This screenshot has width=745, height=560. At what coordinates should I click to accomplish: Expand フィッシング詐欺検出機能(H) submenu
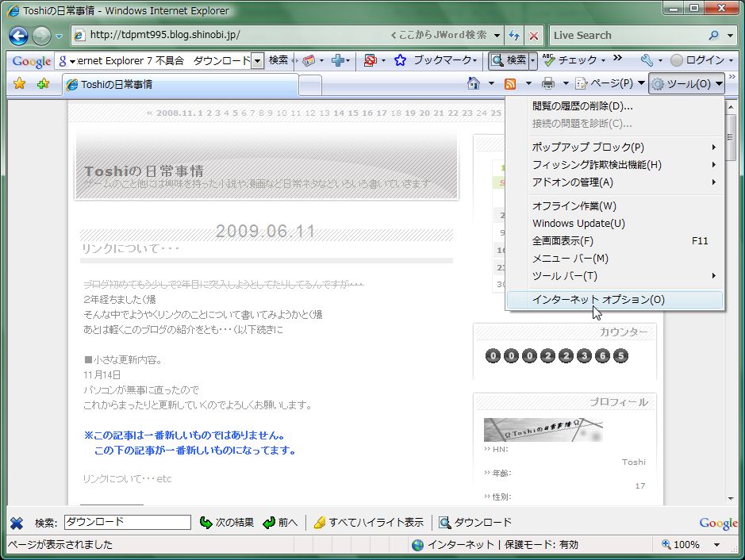point(616,165)
